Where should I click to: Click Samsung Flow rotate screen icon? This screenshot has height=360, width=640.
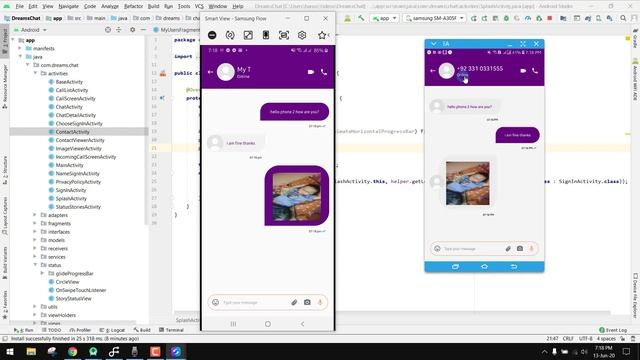(230, 35)
